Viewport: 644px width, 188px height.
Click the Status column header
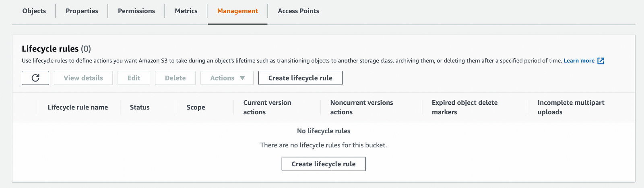[140, 107]
